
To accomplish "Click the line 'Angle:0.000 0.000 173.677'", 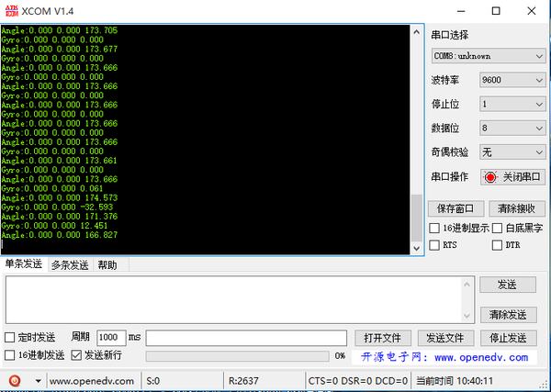I will (x=60, y=50).
